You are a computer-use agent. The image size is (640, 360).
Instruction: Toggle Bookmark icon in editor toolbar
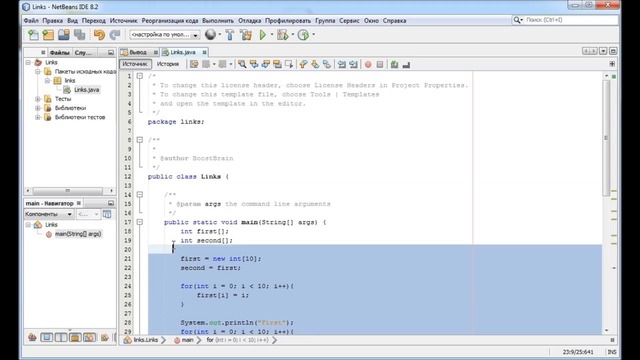point(327,64)
